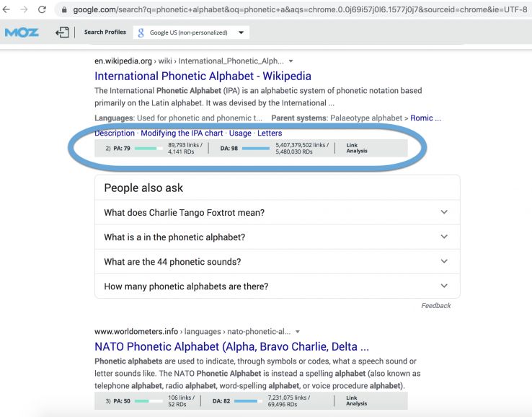Click Link Analysis for Wikipedia result
This screenshot has width=532, height=417.
356,148
